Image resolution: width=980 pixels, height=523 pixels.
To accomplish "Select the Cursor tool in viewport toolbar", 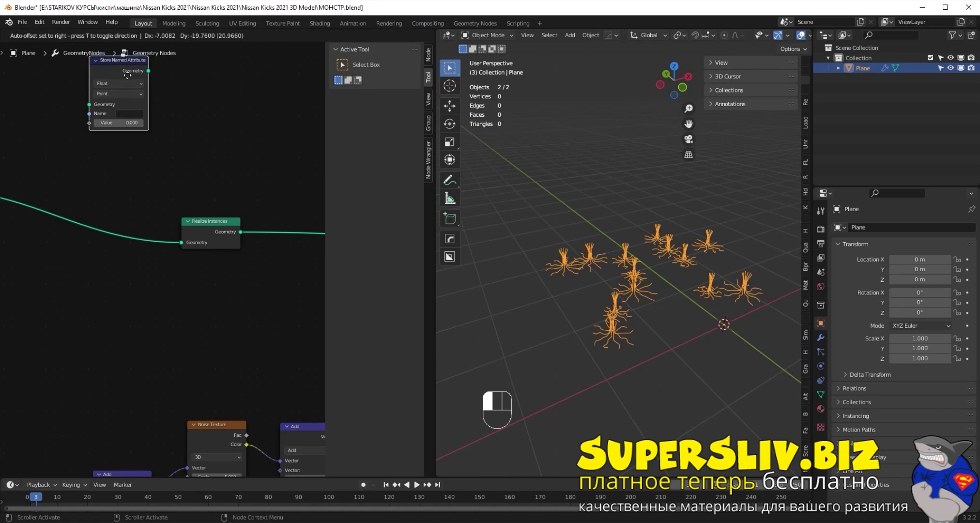I will (449, 86).
